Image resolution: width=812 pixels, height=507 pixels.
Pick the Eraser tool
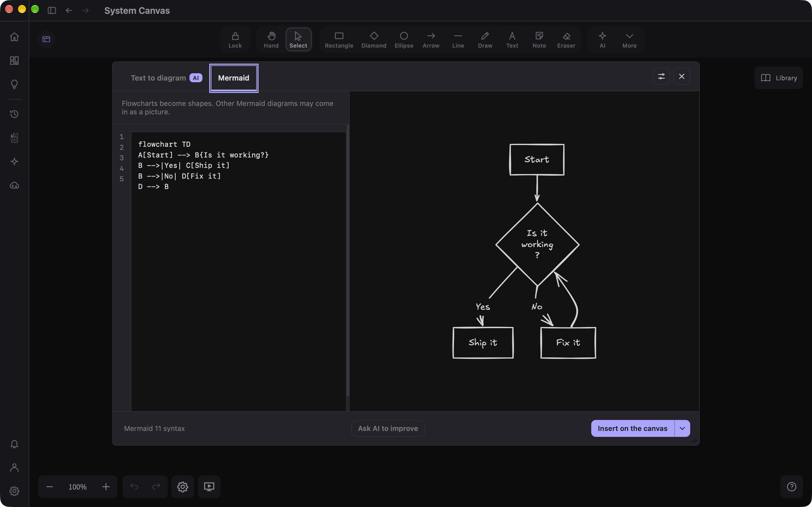pyautogui.click(x=566, y=39)
